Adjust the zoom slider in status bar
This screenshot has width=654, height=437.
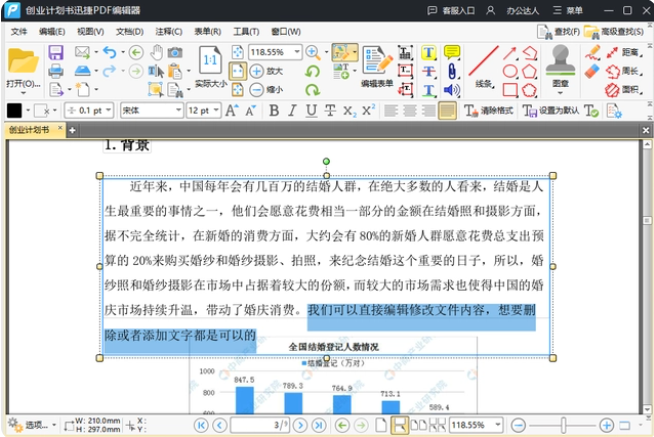(563, 425)
